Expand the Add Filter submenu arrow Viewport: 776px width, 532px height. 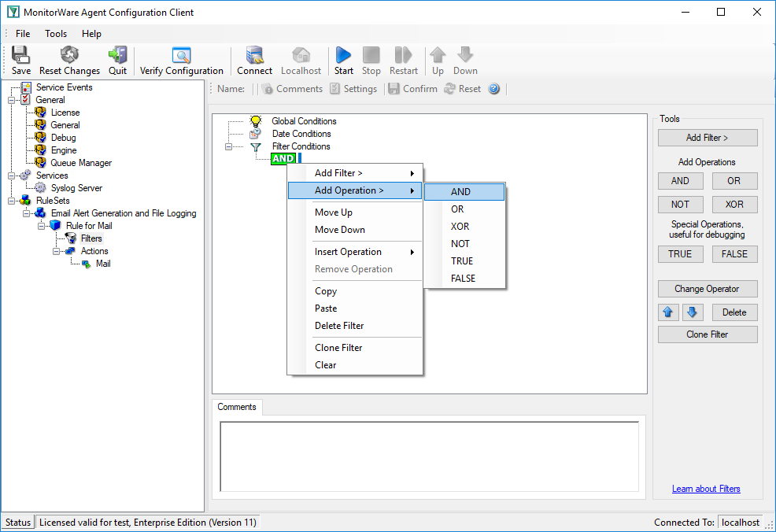pos(412,173)
